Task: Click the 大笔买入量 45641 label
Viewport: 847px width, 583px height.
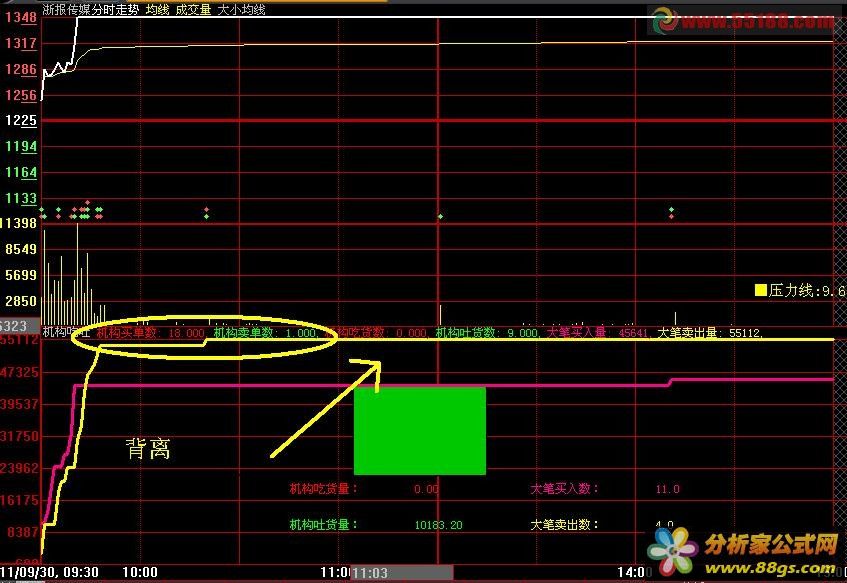Action: pos(597,333)
